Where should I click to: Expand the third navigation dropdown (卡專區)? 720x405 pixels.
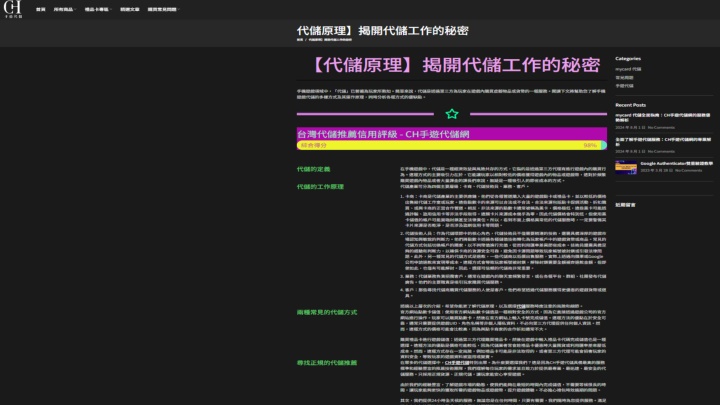tap(97, 9)
